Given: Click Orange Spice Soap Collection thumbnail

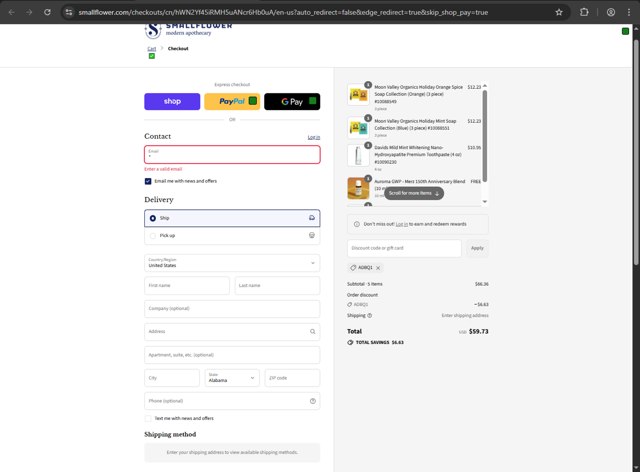Looking at the screenshot, I should pyautogui.click(x=358, y=95).
